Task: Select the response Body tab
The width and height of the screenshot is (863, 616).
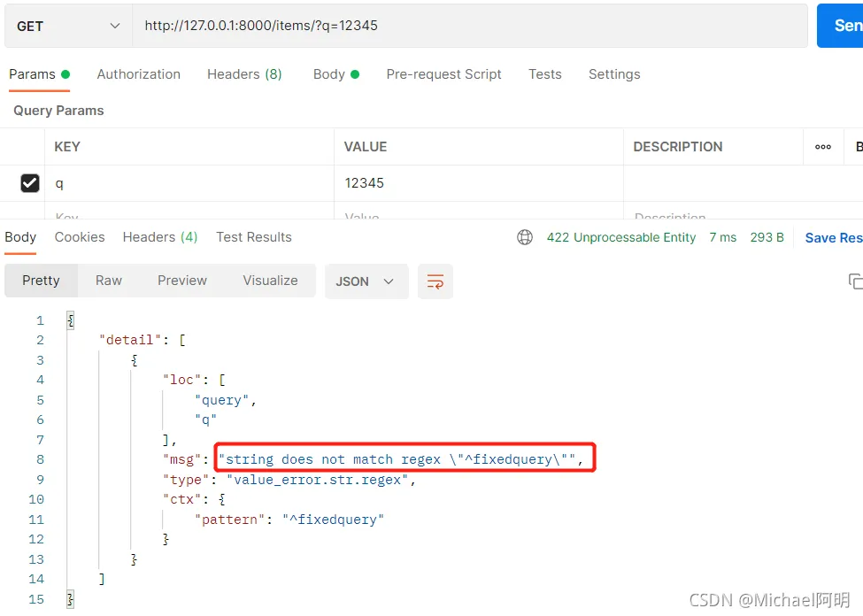Action: pos(20,237)
